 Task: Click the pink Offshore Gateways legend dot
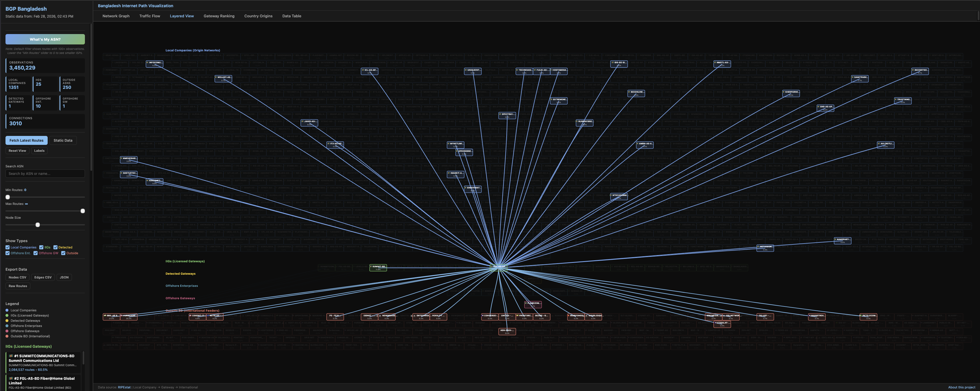click(7, 331)
